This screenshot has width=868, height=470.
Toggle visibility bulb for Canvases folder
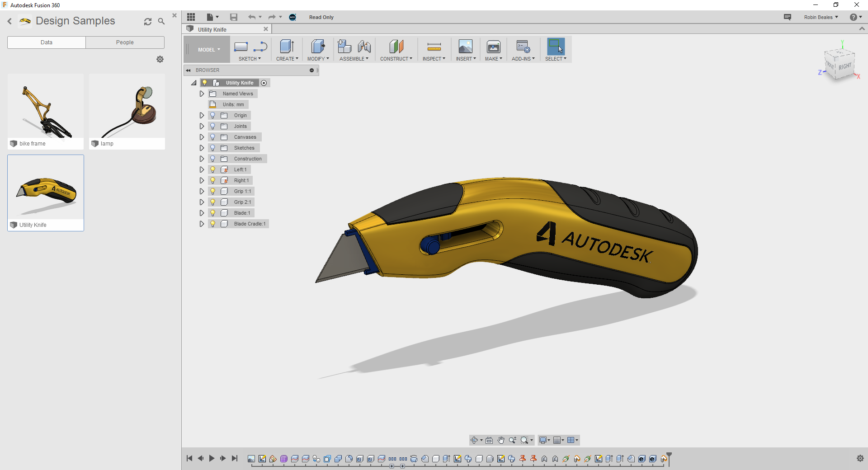click(213, 137)
